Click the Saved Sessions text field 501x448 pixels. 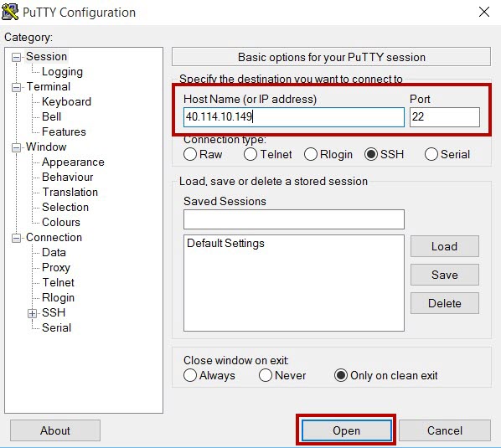293,219
